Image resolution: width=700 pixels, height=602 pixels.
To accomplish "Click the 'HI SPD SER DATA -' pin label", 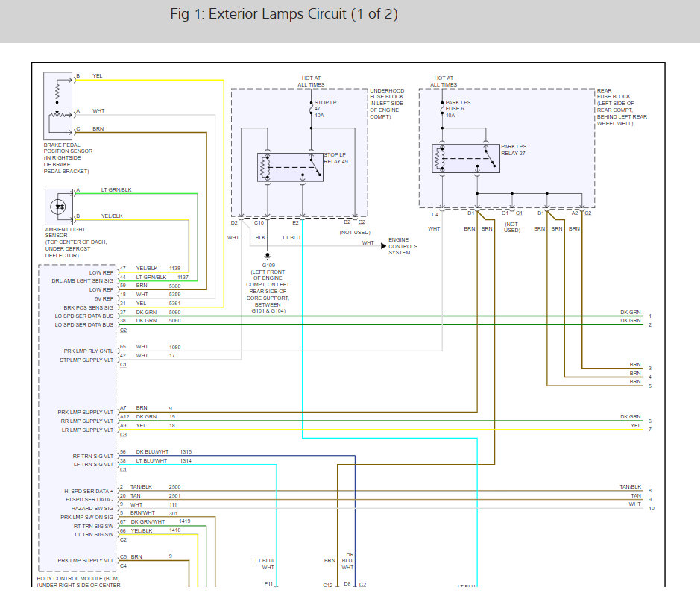I will click(x=88, y=499).
